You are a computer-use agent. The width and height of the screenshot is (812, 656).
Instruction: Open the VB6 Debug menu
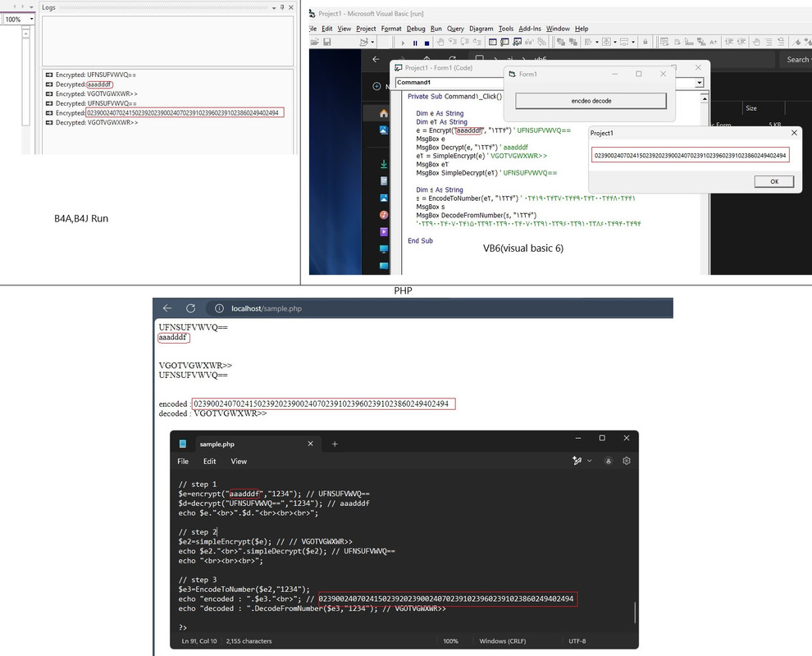tap(416, 29)
